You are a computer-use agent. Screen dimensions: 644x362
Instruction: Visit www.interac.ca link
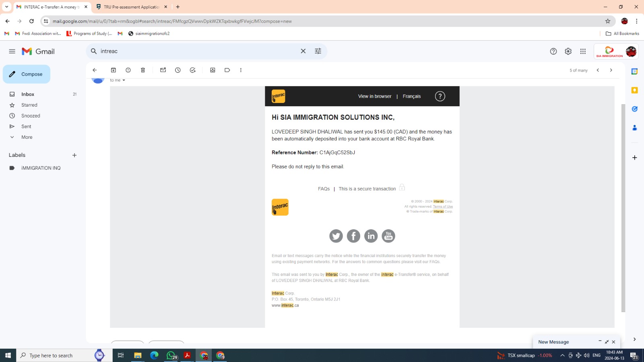click(285, 306)
